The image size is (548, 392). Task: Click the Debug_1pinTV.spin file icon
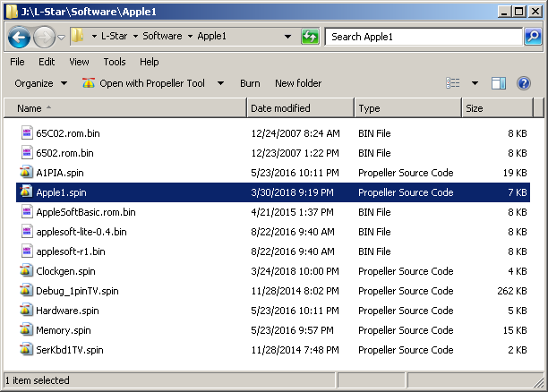(26, 290)
